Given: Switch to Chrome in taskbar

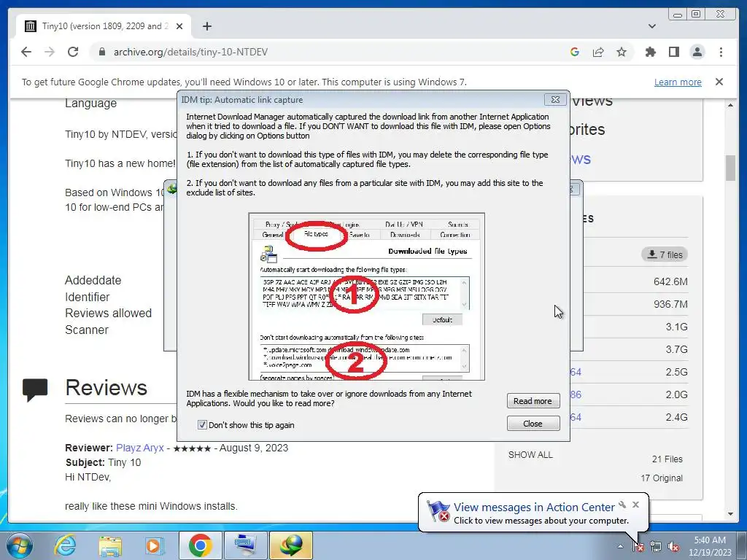Looking at the screenshot, I should (200, 545).
